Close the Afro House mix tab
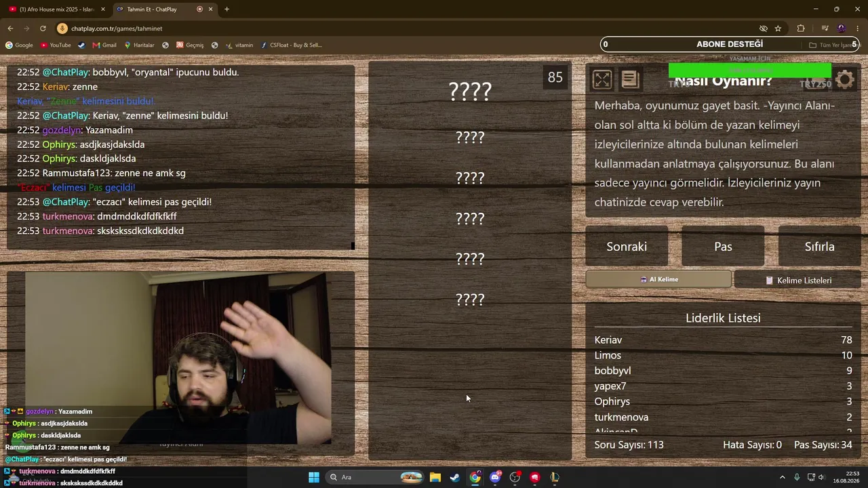 click(x=103, y=9)
